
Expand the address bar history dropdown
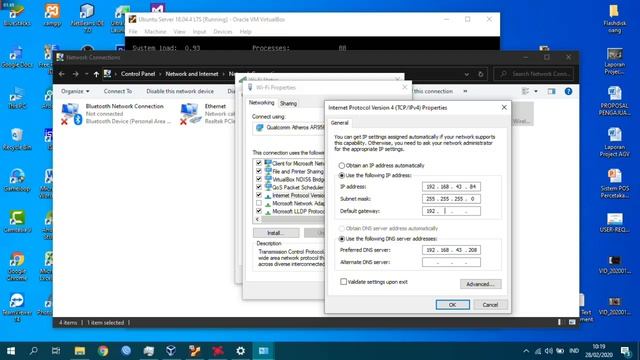click(x=467, y=74)
